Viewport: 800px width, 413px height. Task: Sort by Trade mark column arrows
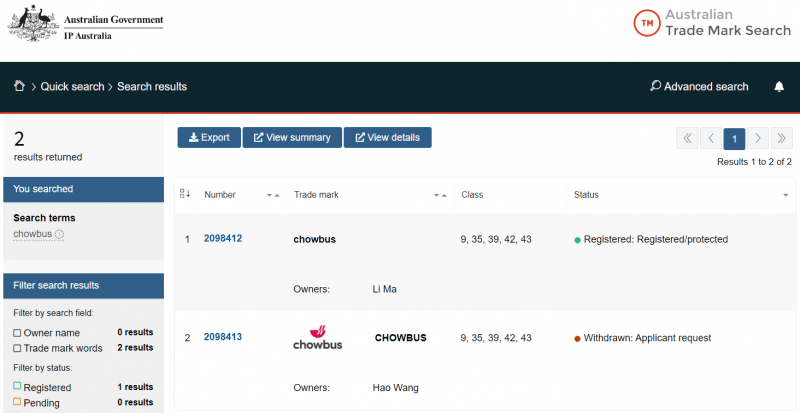[x=440, y=195]
